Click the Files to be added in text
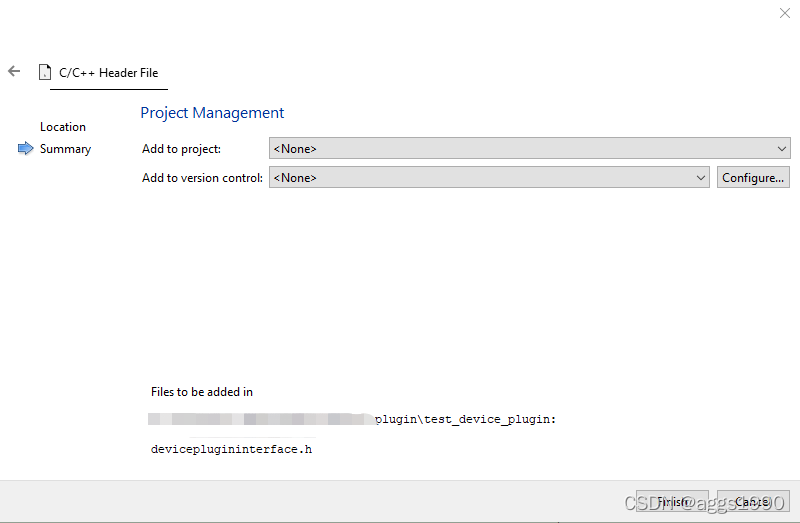This screenshot has height=523, width=800. tap(202, 392)
